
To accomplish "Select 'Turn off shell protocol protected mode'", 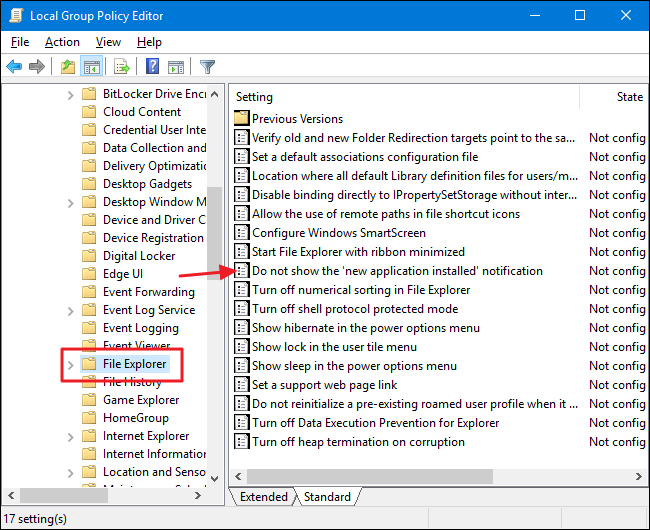I will [355, 309].
